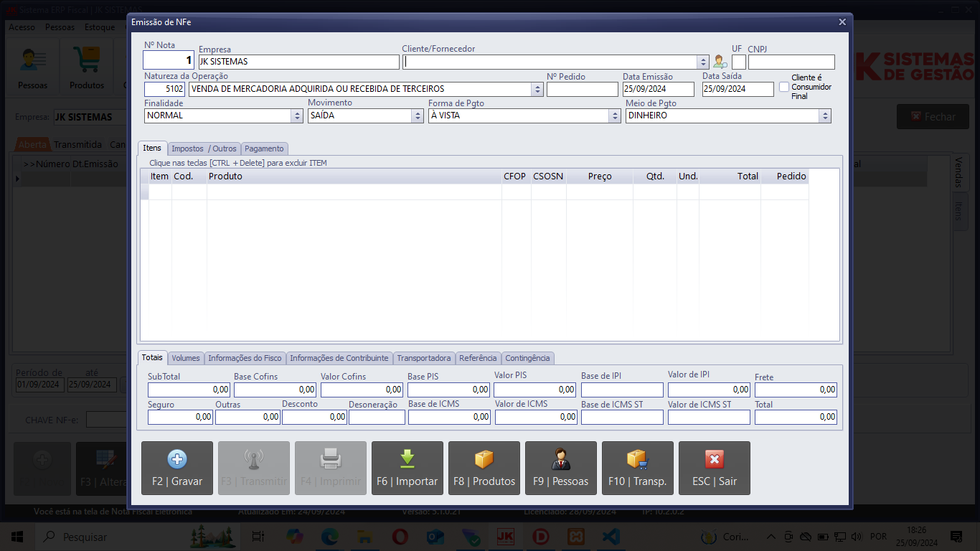Expand Cliente/Fornecedor dropdown
This screenshot has width=980, height=551.
coord(703,62)
